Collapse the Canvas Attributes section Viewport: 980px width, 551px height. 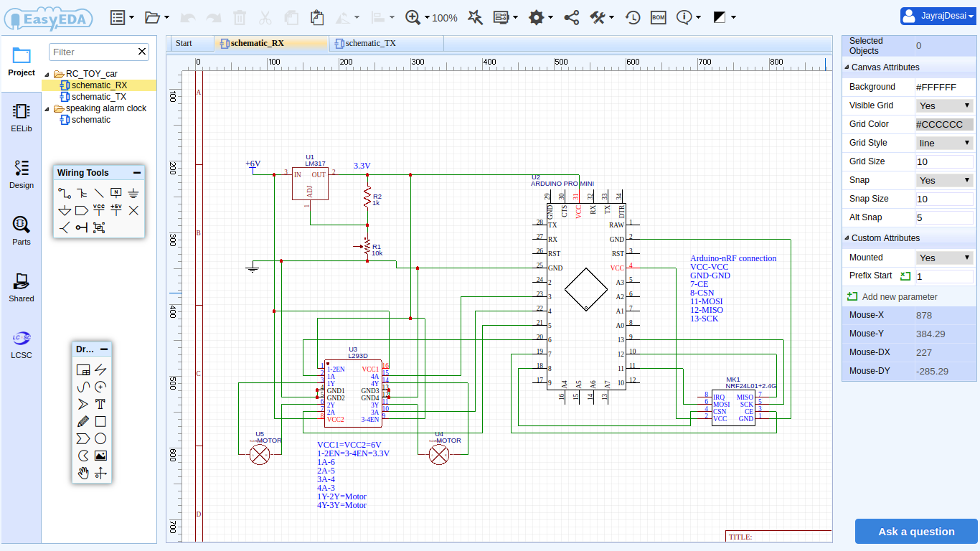[x=847, y=67]
